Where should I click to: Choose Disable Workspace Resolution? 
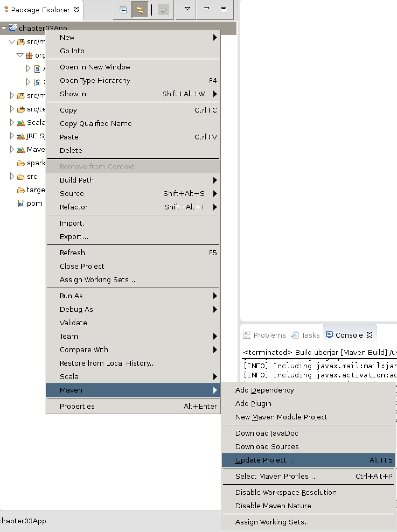coord(309,492)
